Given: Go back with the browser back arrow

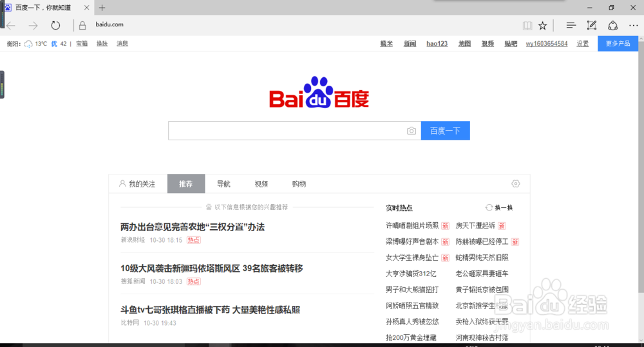Looking at the screenshot, I should pos(11,26).
